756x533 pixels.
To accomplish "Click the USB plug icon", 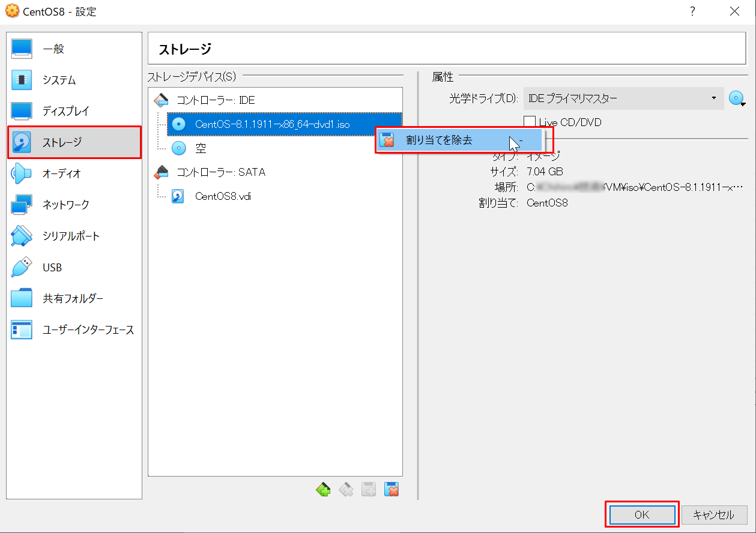I will click(22, 267).
